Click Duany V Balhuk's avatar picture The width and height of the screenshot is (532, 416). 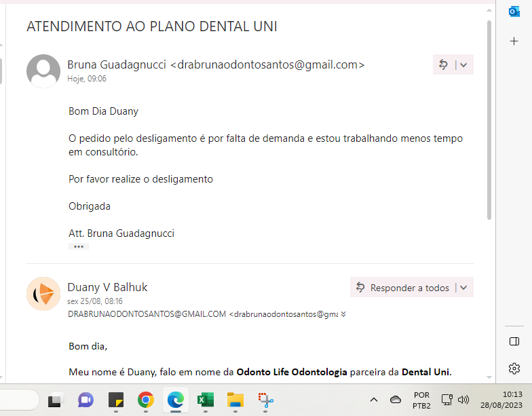43,294
